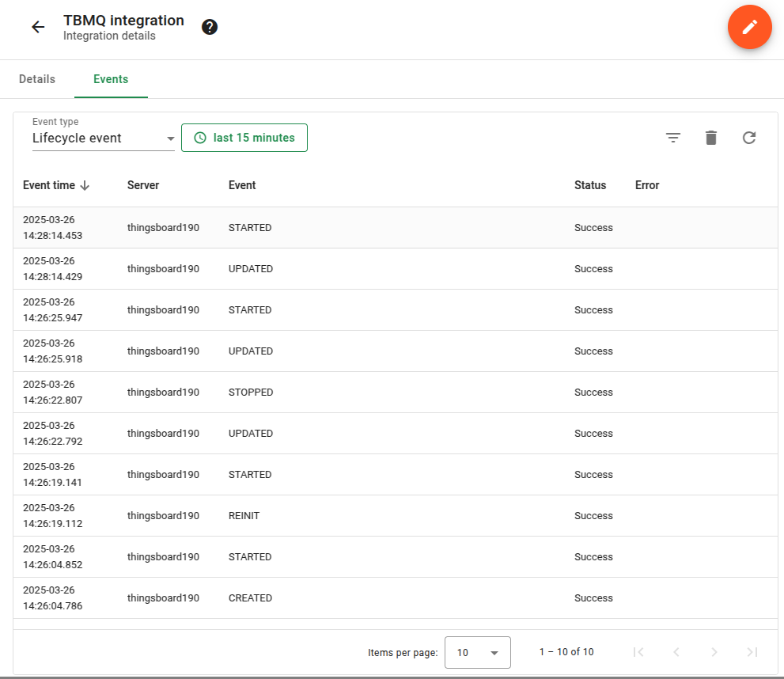Go to the first page icon

pos(638,652)
